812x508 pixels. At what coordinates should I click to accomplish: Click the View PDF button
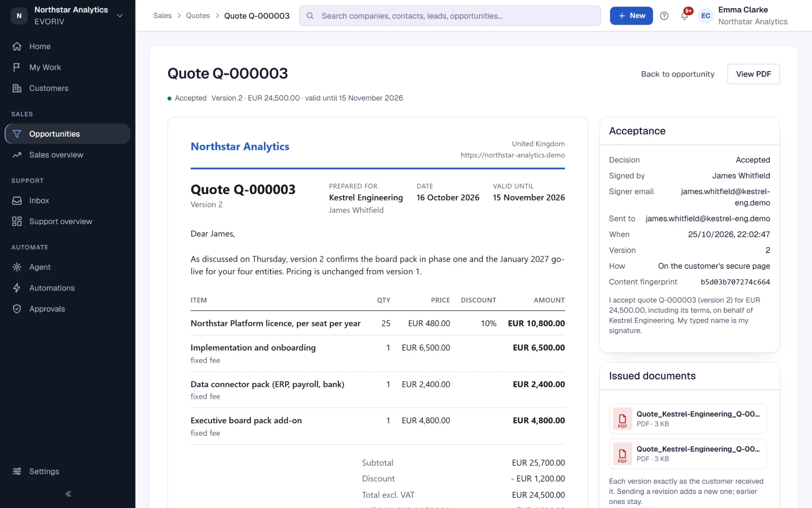[753, 74]
